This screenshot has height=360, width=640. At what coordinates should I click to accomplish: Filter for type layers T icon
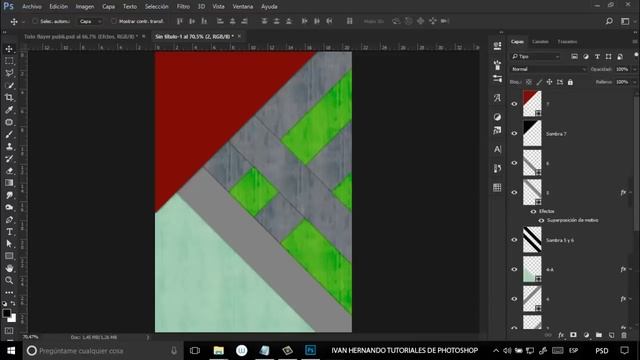597,56
